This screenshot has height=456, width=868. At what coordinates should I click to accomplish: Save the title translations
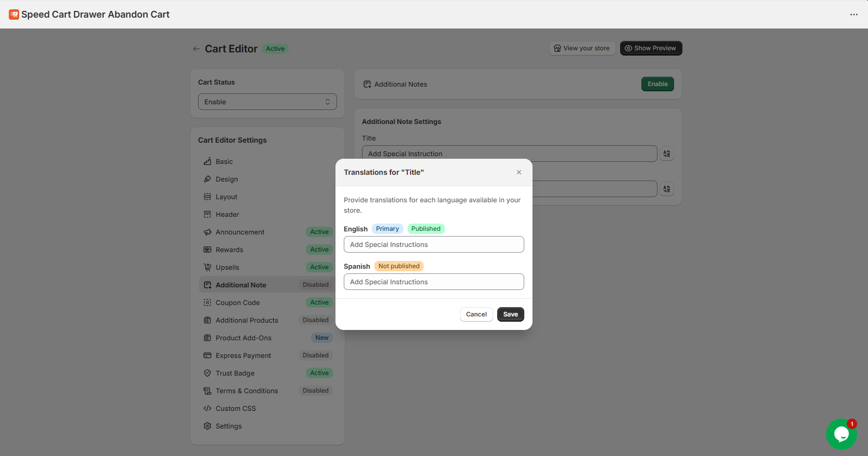(510, 314)
